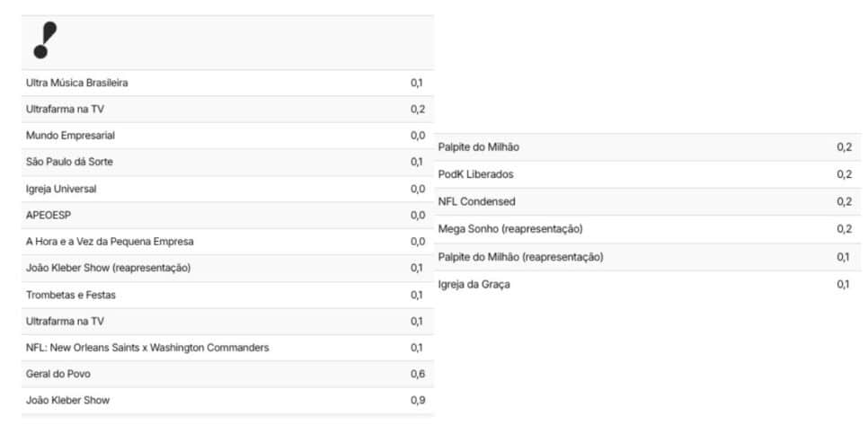Click Palpite do Milhão (reapresentação) row

[648, 257]
